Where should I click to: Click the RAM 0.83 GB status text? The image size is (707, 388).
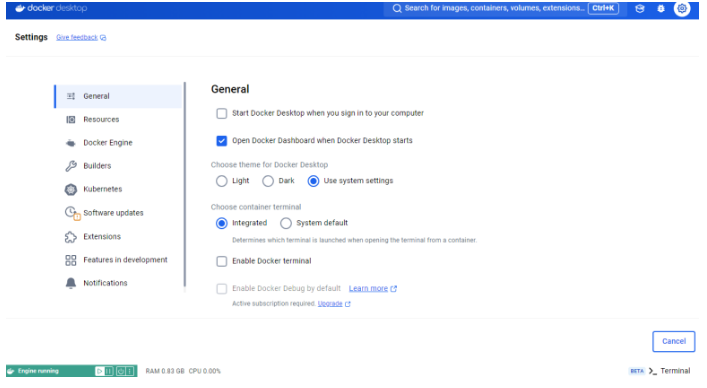165,371
